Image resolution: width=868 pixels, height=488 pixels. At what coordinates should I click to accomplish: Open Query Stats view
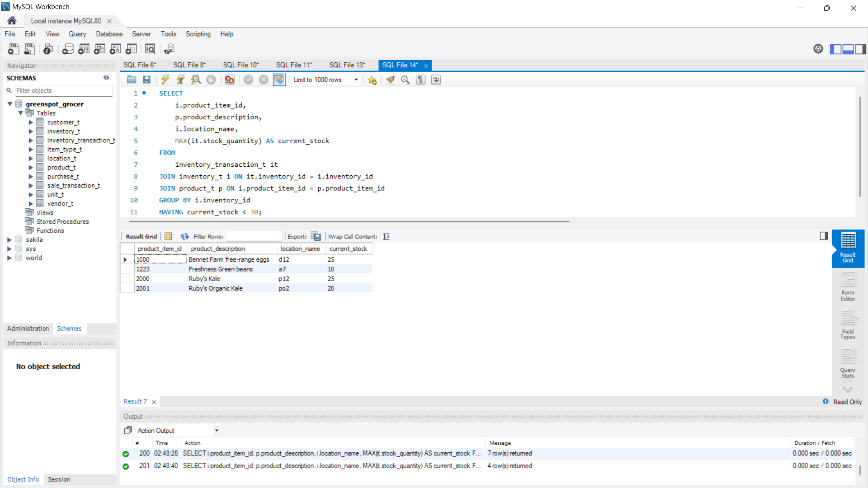848,363
